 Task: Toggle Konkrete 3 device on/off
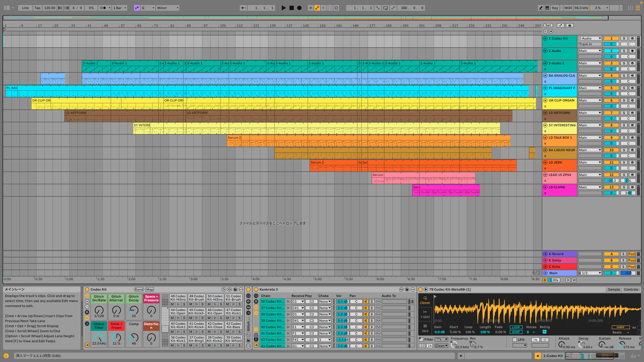click(256, 289)
